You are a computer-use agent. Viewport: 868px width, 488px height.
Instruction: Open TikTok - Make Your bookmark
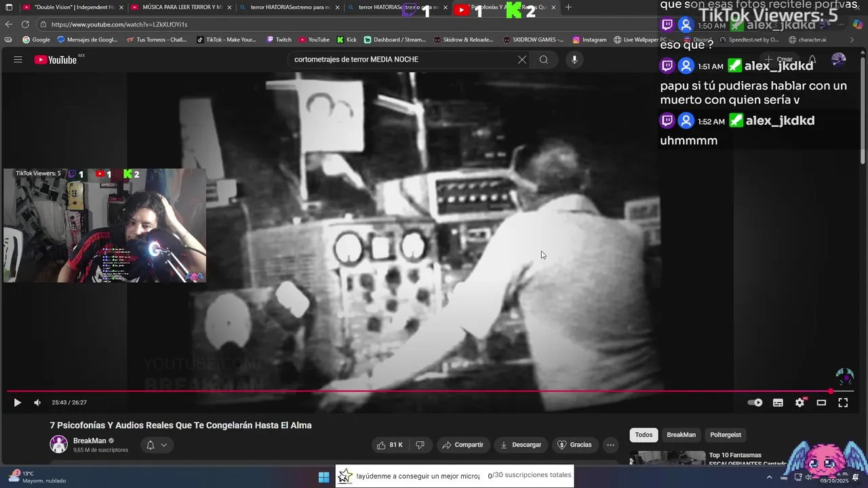[226, 39]
